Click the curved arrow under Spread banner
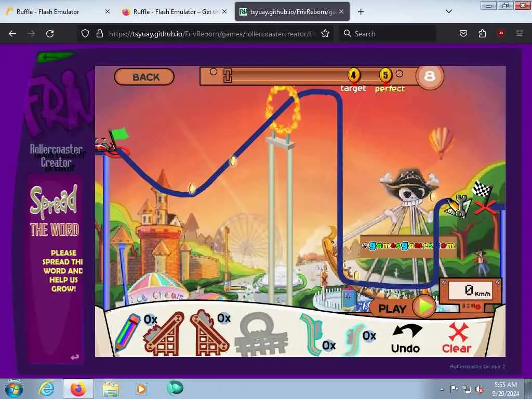The width and height of the screenshot is (532, 399). [x=75, y=357]
